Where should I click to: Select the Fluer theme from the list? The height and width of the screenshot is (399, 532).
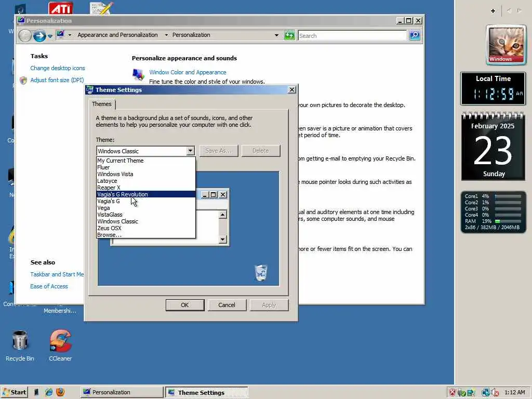click(x=146, y=167)
